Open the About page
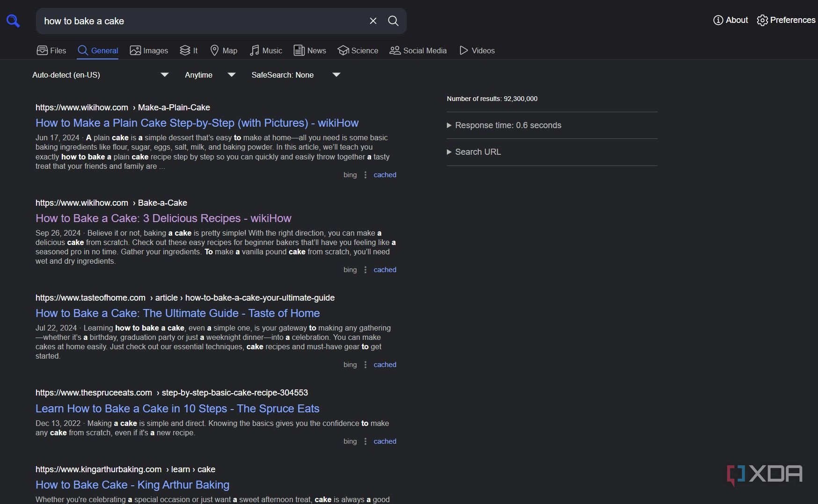This screenshot has width=818, height=504. point(730,20)
